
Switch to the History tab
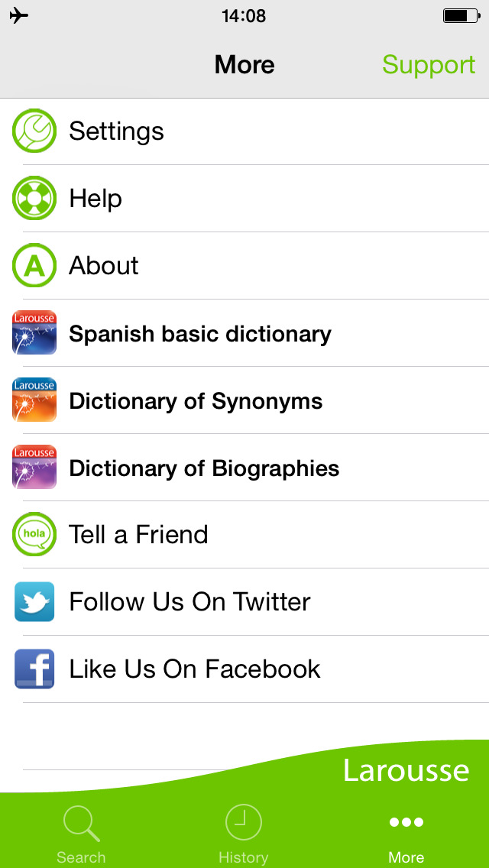click(243, 834)
